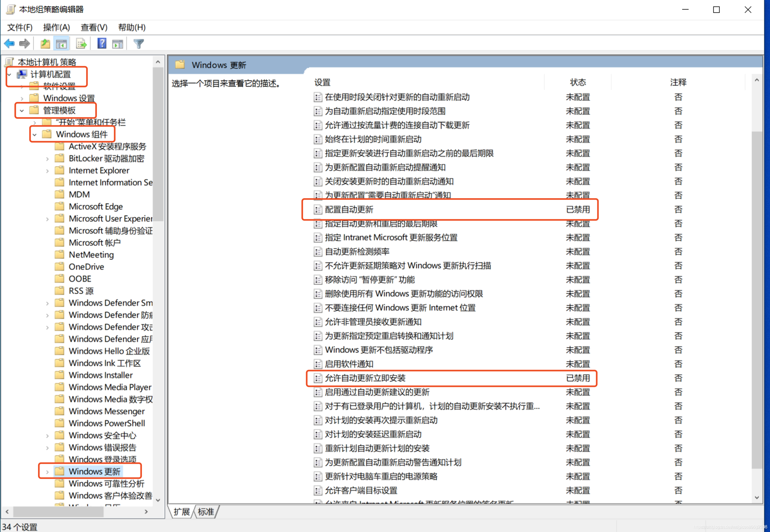Select the 允许非管理员接收更新通知 setting
The height and width of the screenshot is (532, 770).
click(x=373, y=322)
